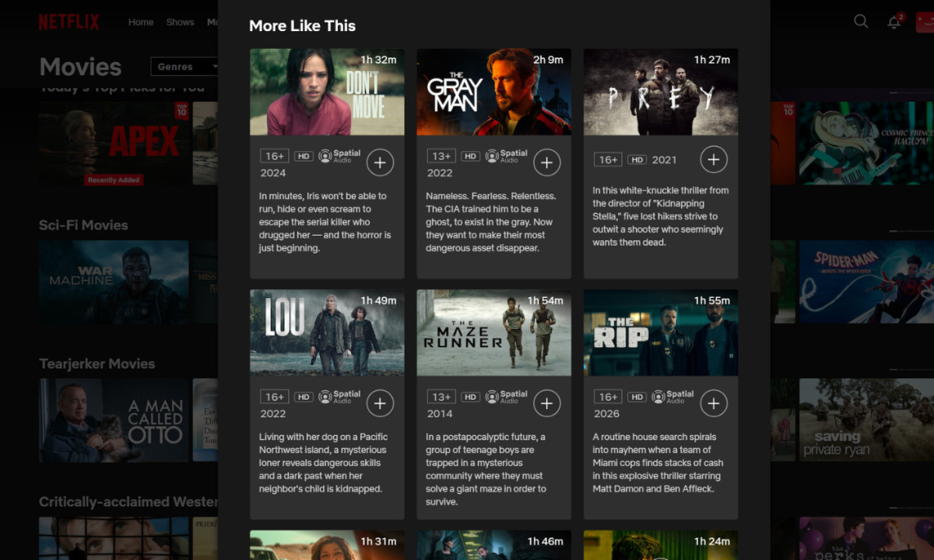Open Lou movie thumbnail
Image resolution: width=934 pixels, height=560 pixels.
tap(327, 333)
